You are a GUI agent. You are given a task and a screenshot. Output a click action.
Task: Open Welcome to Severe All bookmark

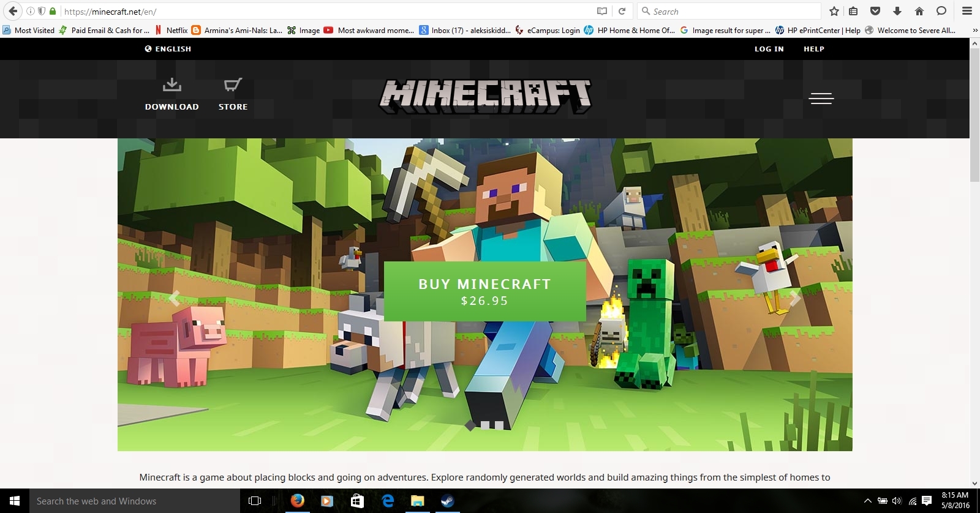[910, 30]
